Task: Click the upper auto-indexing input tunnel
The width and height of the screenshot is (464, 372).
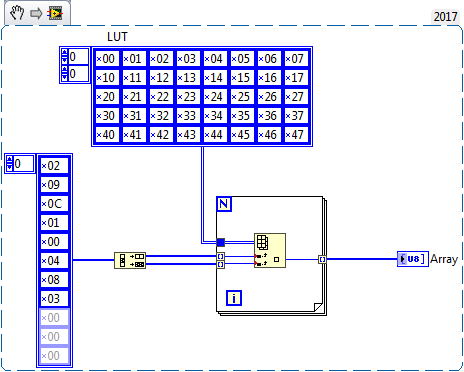Action: point(221,256)
